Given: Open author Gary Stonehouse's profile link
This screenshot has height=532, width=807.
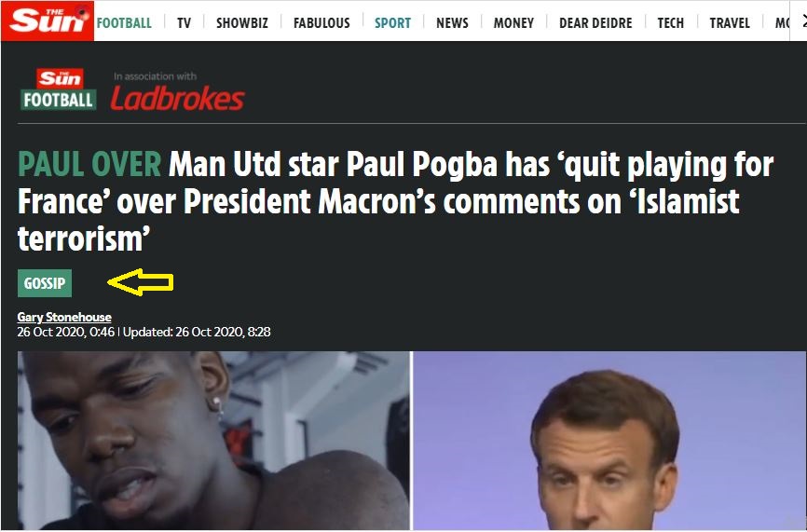Looking at the screenshot, I should (64, 317).
